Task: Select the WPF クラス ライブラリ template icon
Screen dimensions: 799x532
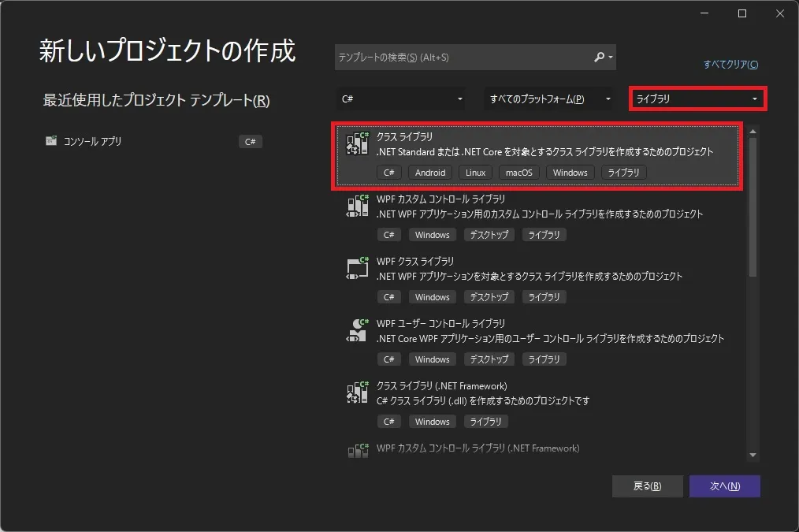Action: [x=357, y=269]
